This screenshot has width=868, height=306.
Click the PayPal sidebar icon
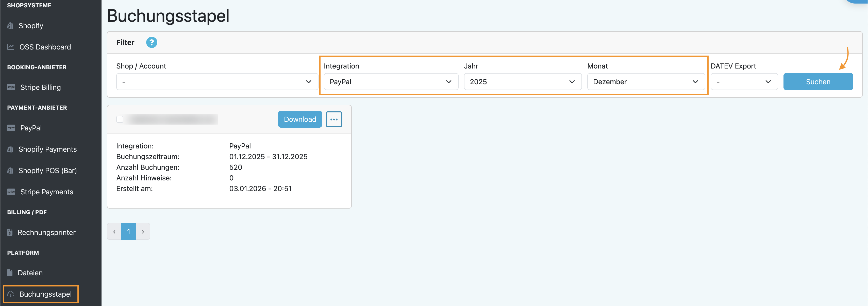point(11,128)
